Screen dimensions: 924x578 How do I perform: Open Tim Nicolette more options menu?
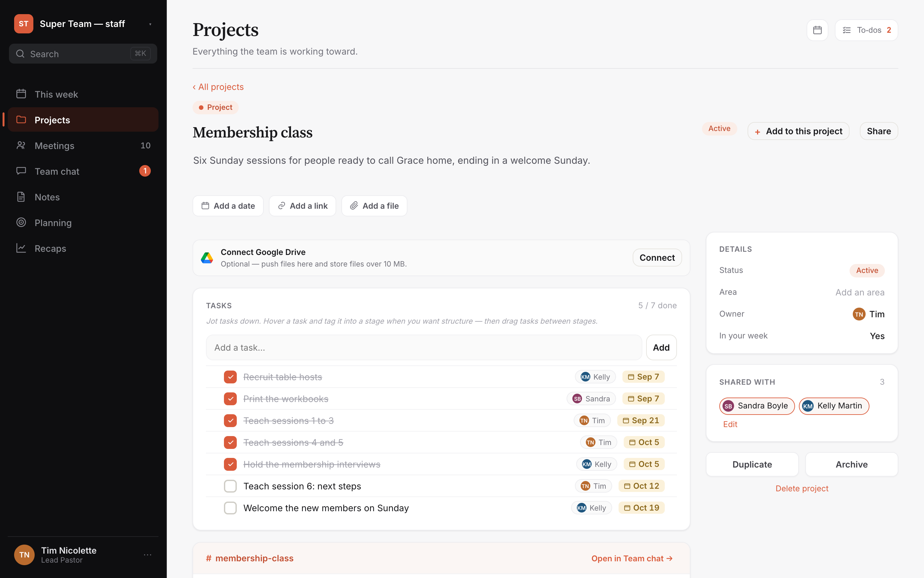pos(148,555)
